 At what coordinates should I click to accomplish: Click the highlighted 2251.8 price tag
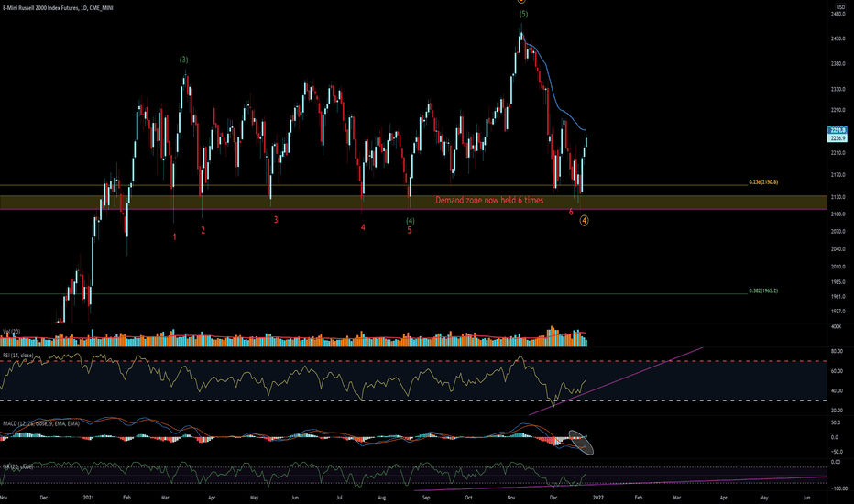click(x=838, y=130)
